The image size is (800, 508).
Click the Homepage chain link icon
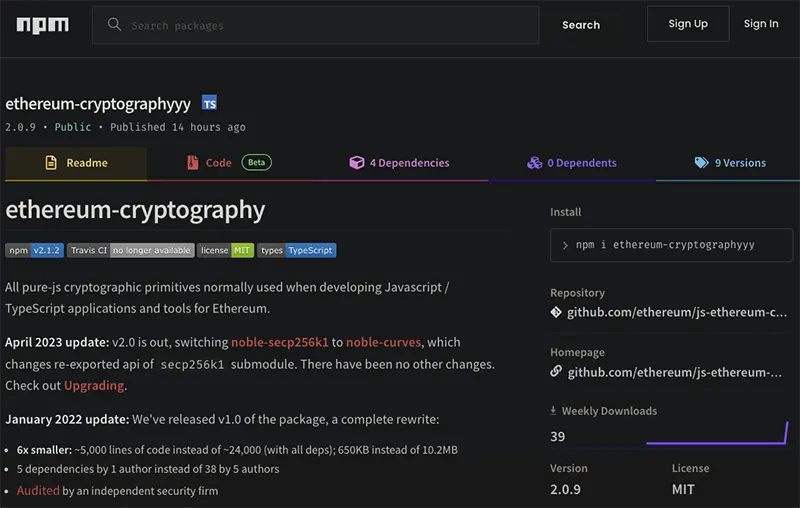pyautogui.click(x=556, y=371)
